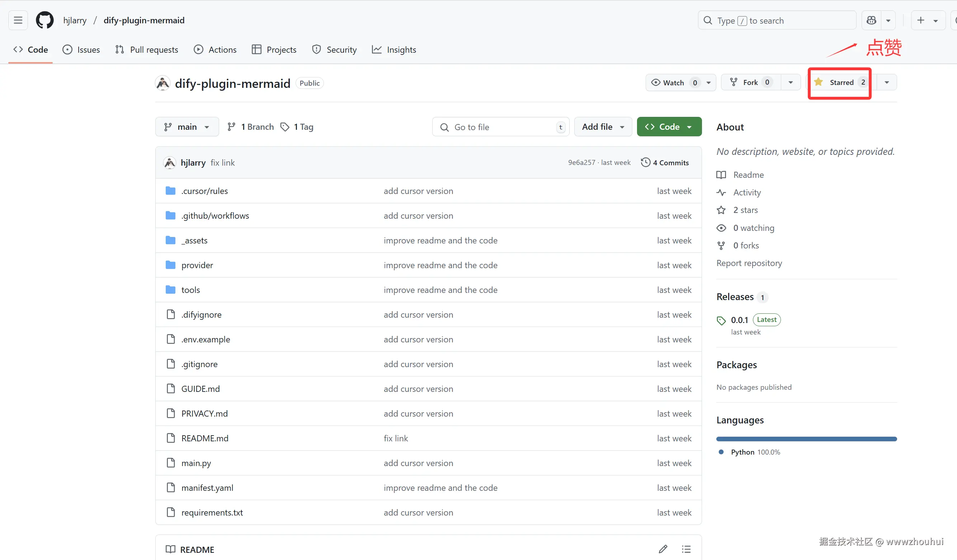Open the main branch selector dropdown
Viewport: 957px width, 560px height.
click(187, 127)
